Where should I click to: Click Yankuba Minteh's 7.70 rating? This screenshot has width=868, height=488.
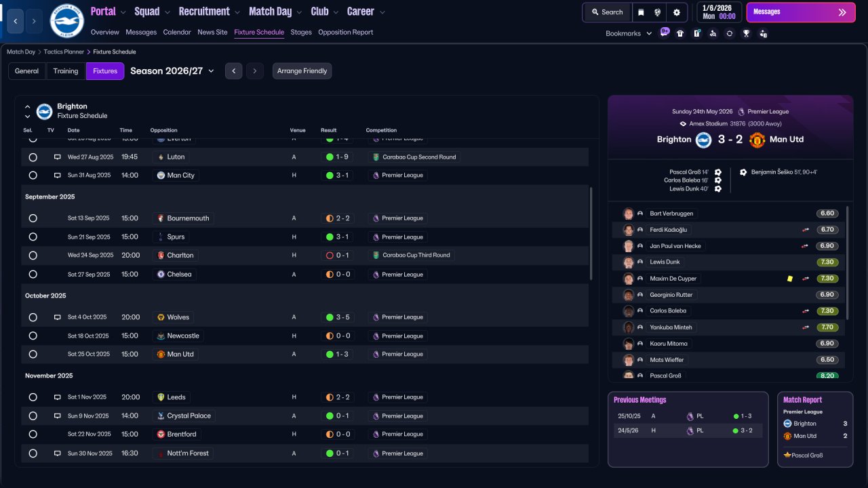(x=827, y=327)
